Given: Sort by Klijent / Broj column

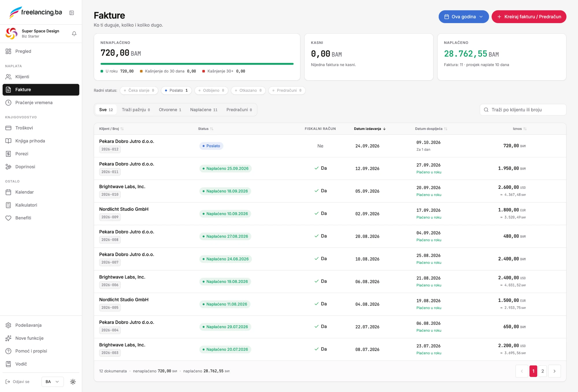Looking at the screenshot, I should point(111,129).
